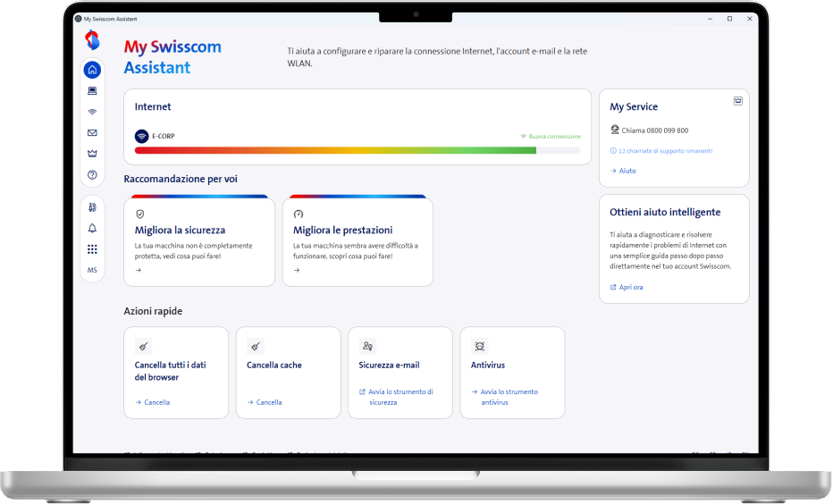The height and width of the screenshot is (504, 833).
Task: Click the gauge icon on Migliora le prestazioni
Action: [298, 214]
